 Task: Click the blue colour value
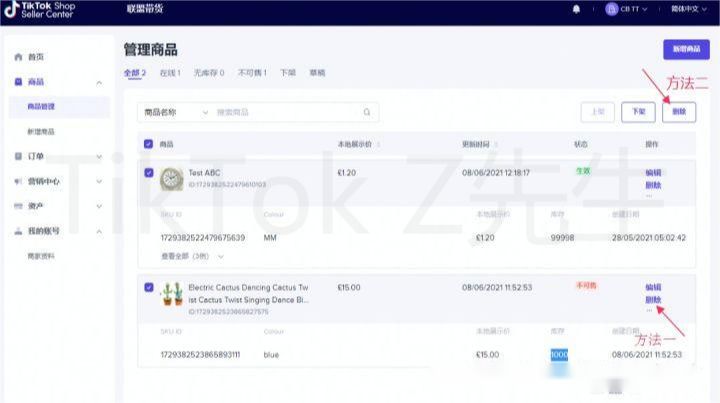tap(271, 355)
